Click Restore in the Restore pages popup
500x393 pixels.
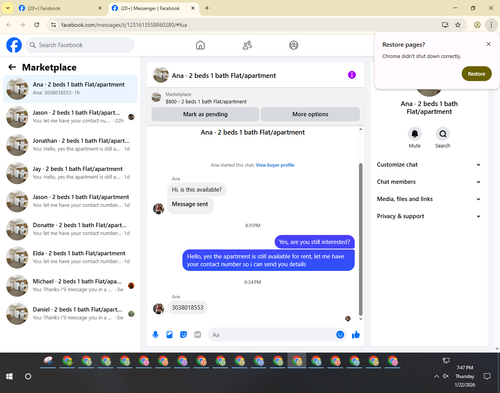pos(476,74)
